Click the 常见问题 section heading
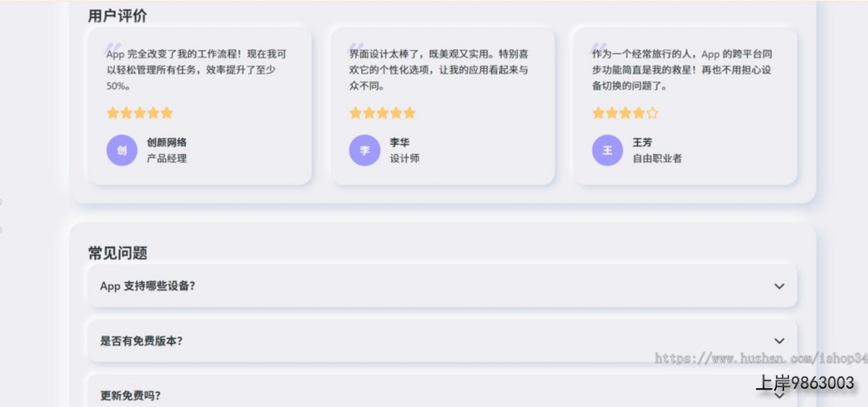 tap(117, 253)
